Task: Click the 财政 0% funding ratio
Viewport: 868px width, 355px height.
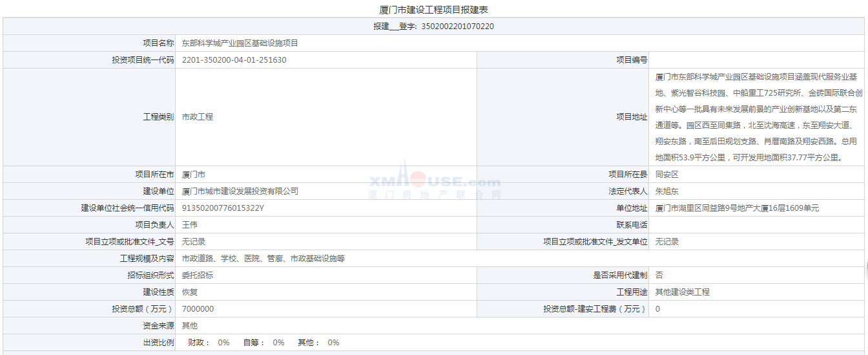Action: point(209,343)
